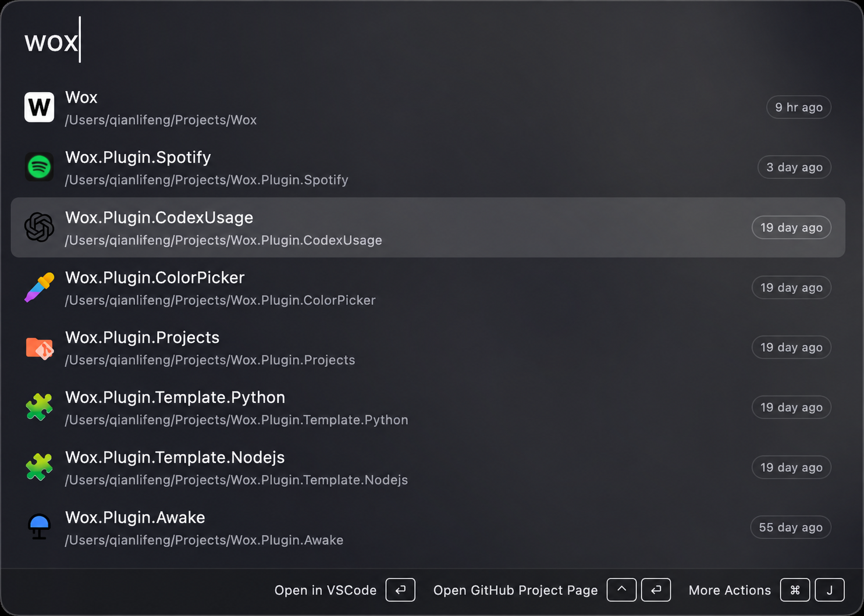Click the ColorPicker eyedropper icon
Image resolution: width=864 pixels, height=616 pixels.
(39, 287)
